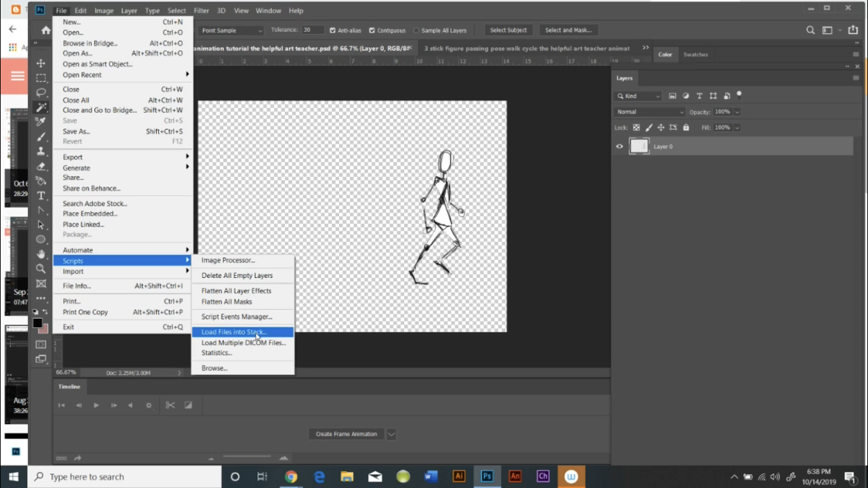The image size is (868, 488).
Task: Activate the Hand tool
Action: coord(41,254)
